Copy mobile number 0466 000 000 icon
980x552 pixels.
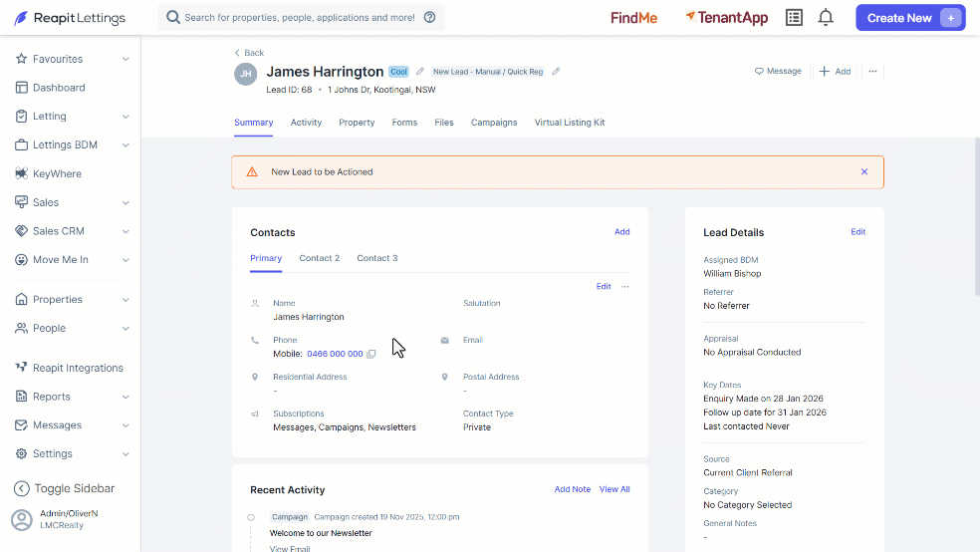(x=371, y=354)
